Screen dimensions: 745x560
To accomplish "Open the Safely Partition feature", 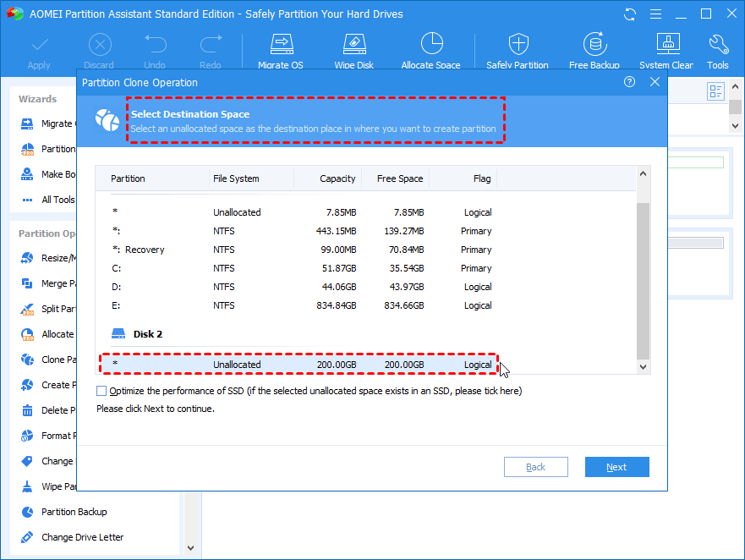I will (x=518, y=50).
